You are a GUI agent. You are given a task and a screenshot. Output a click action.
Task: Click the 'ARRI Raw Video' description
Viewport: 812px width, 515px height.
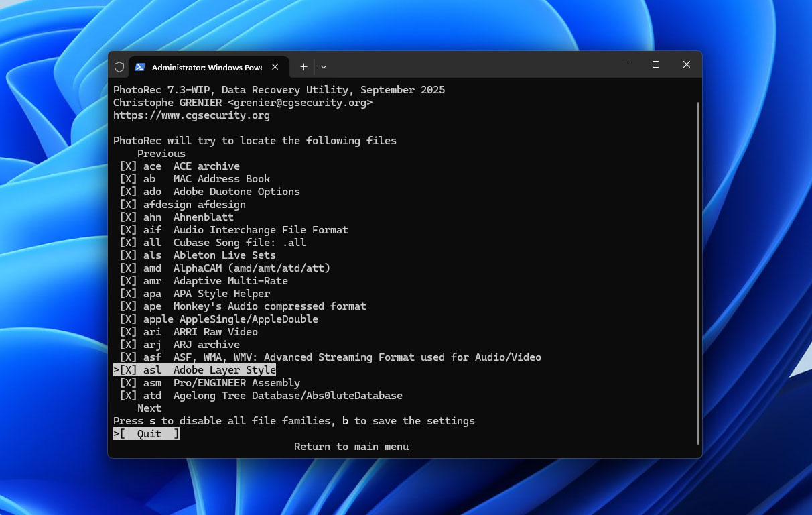coord(216,332)
